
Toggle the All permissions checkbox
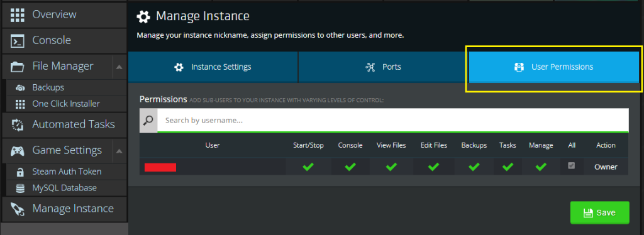[x=571, y=166]
